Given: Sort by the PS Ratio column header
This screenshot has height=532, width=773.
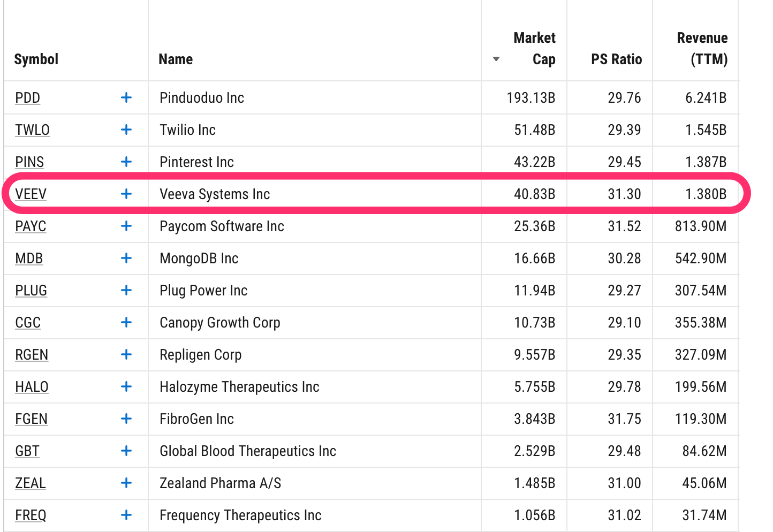Looking at the screenshot, I should click(616, 59).
